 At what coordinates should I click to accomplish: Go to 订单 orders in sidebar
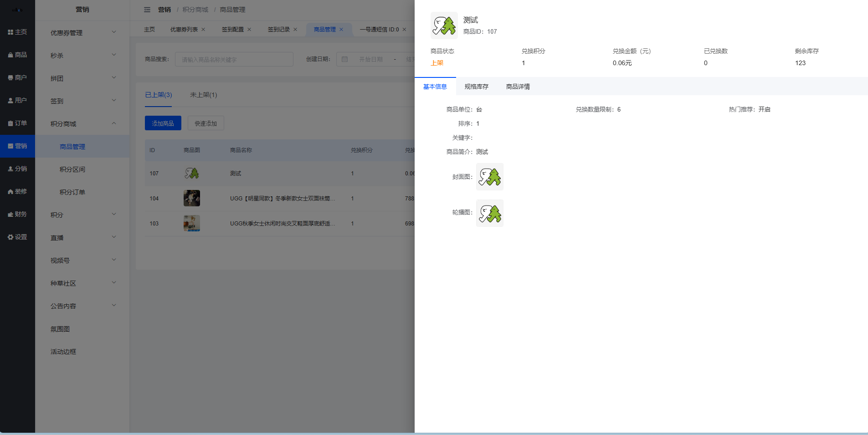click(x=17, y=123)
